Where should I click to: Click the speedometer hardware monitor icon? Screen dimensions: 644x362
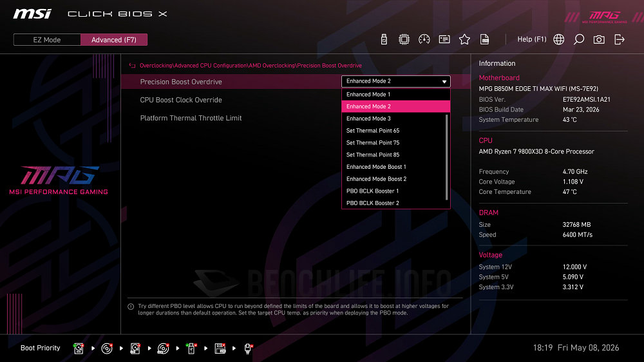pyautogui.click(x=424, y=39)
